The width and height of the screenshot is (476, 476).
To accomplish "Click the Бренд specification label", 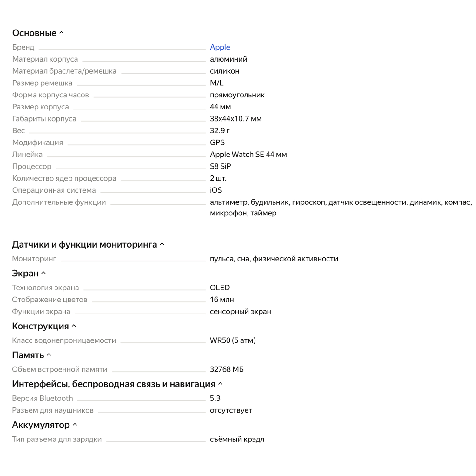I will tap(23, 47).
